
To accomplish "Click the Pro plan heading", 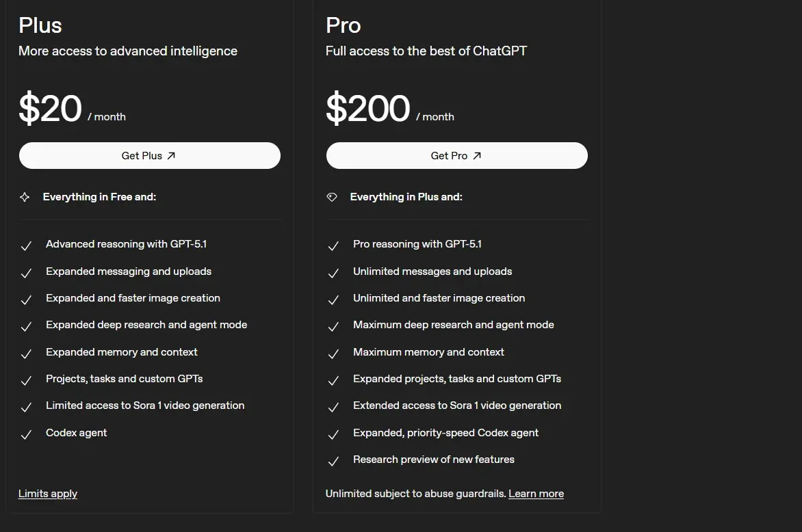I will 343,25.
